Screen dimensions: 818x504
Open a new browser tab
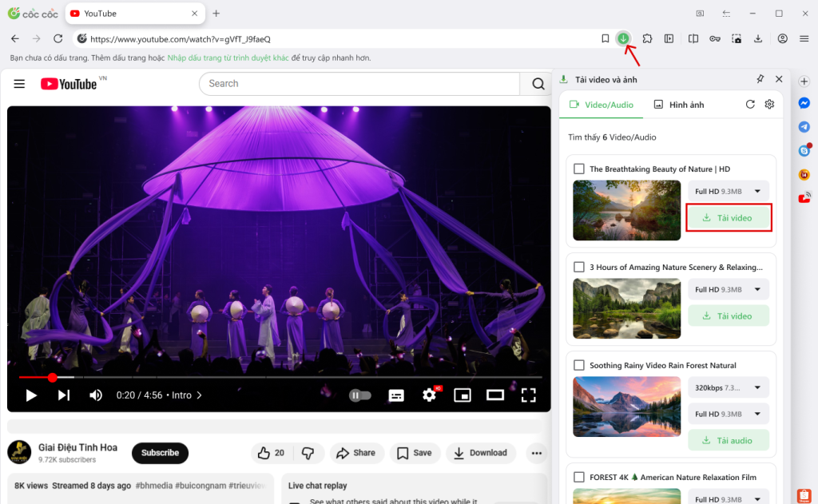[216, 14]
